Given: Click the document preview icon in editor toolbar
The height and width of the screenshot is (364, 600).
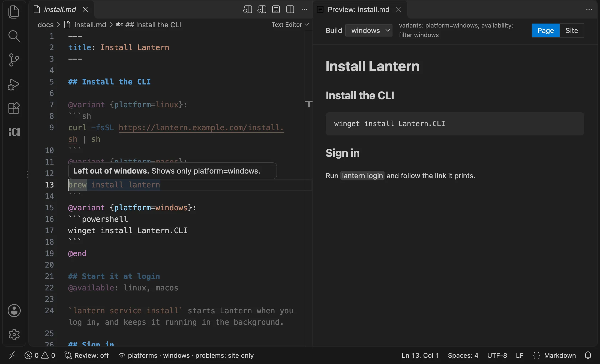Looking at the screenshot, I should pos(276,10).
